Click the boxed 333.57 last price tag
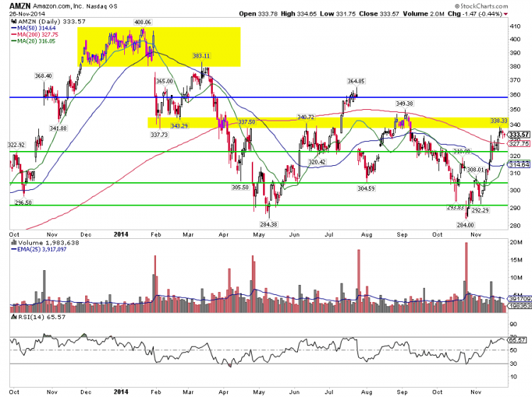Viewport: 532px width, 397px height. click(x=519, y=135)
